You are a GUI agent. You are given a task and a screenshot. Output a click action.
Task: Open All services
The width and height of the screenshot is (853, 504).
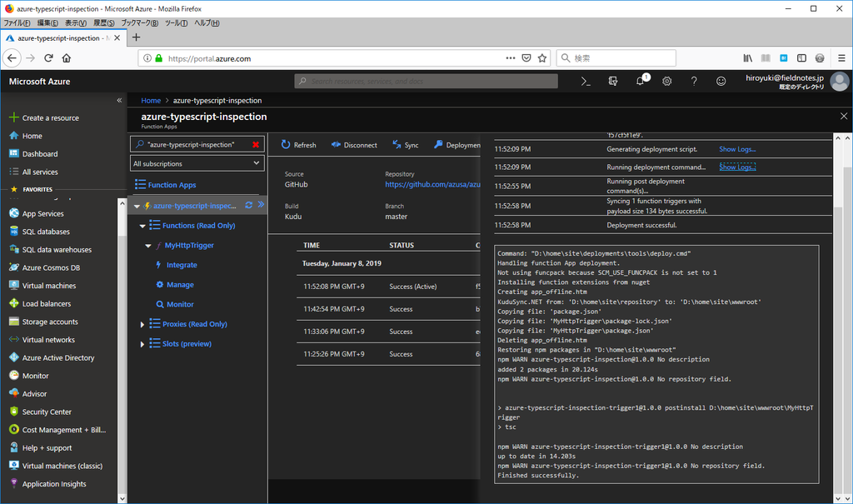point(33,172)
